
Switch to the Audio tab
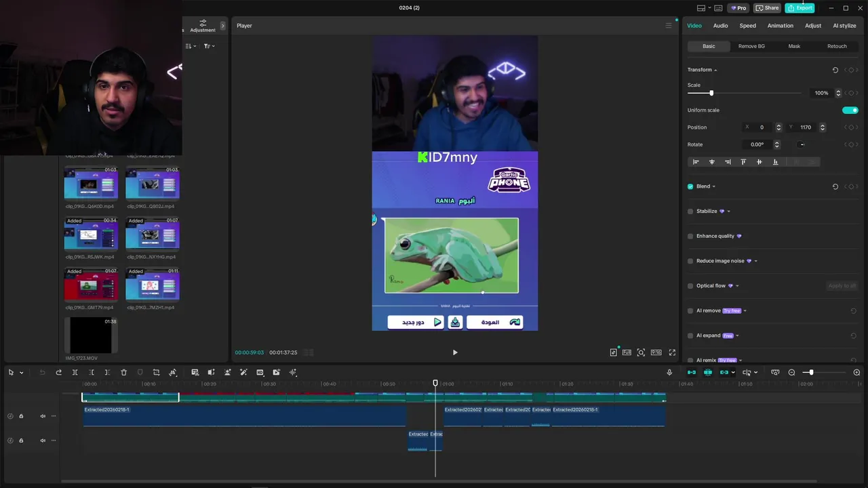click(x=720, y=26)
